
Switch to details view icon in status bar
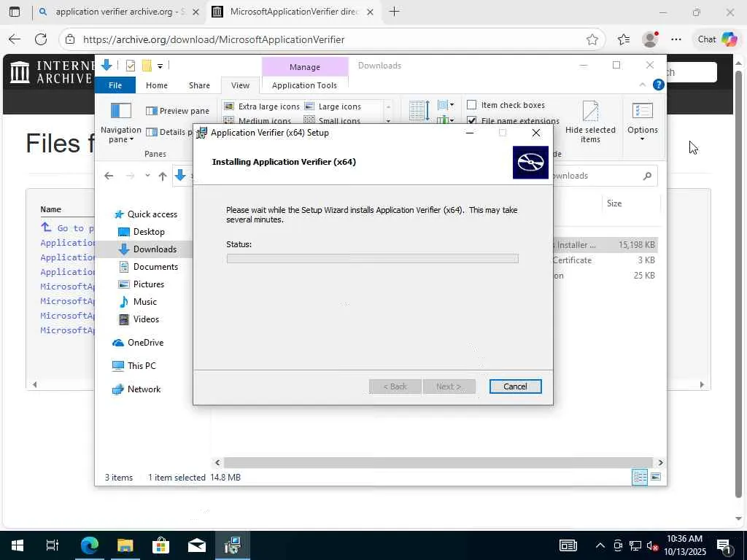(x=639, y=477)
